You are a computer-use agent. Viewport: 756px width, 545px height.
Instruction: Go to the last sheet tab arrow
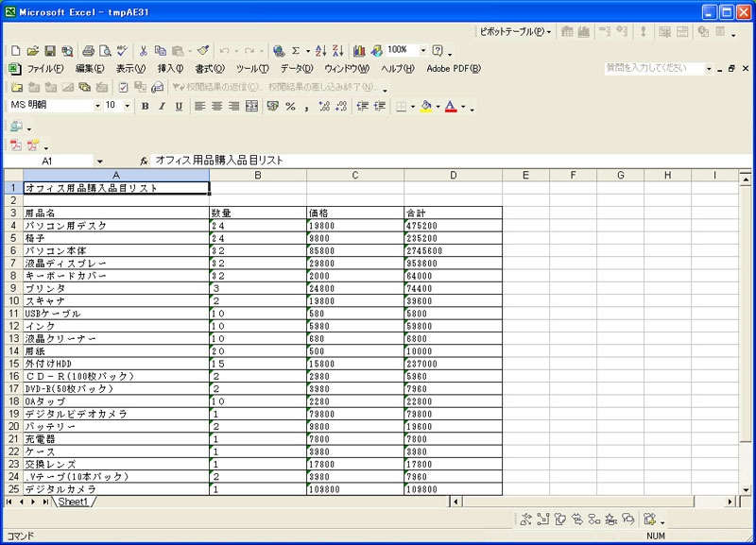click(44, 502)
